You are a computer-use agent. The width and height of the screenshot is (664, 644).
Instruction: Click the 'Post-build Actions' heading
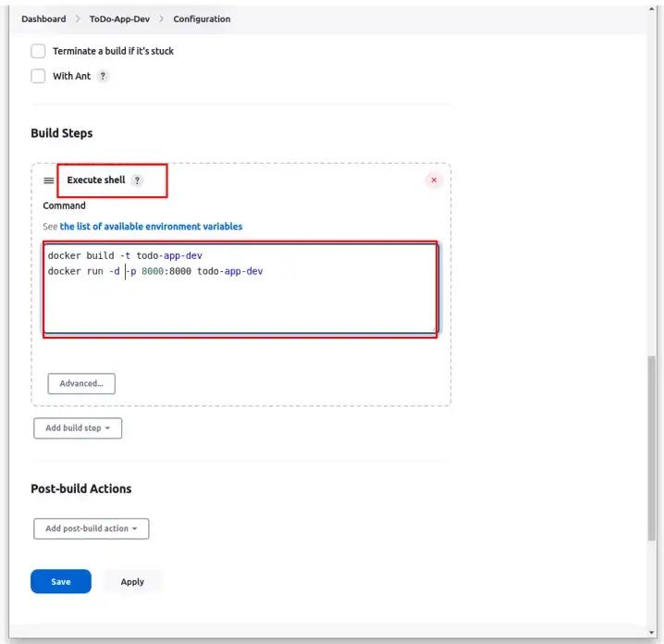pos(80,489)
